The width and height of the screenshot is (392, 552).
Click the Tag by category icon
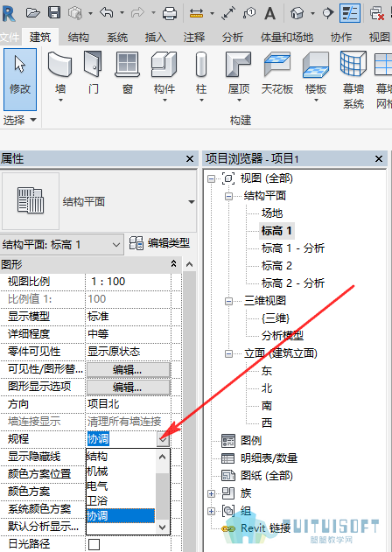coord(249,13)
